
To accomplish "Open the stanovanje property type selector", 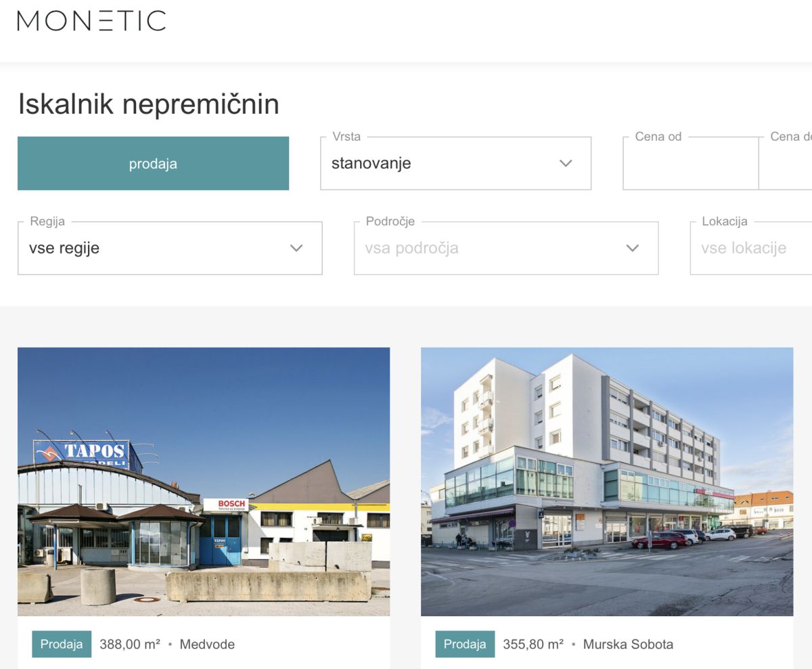I will point(455,164).
